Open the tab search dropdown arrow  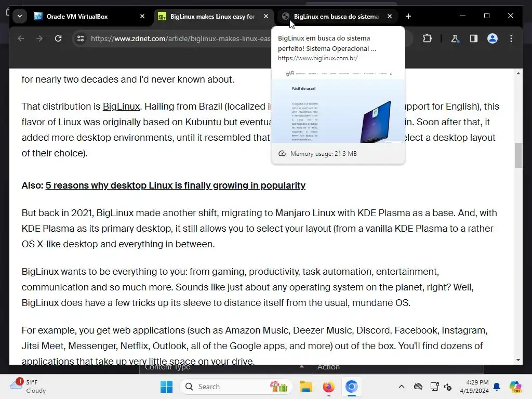(x=20, y=16)
